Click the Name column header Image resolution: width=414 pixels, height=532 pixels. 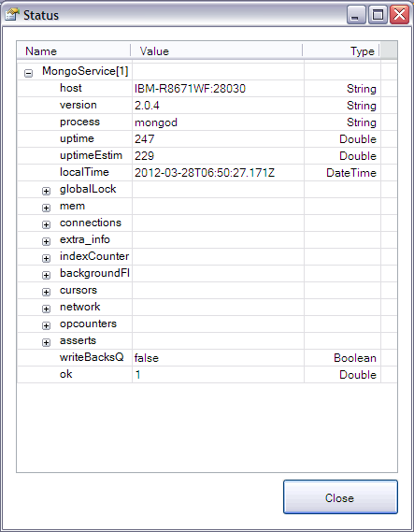click(74, 50)
